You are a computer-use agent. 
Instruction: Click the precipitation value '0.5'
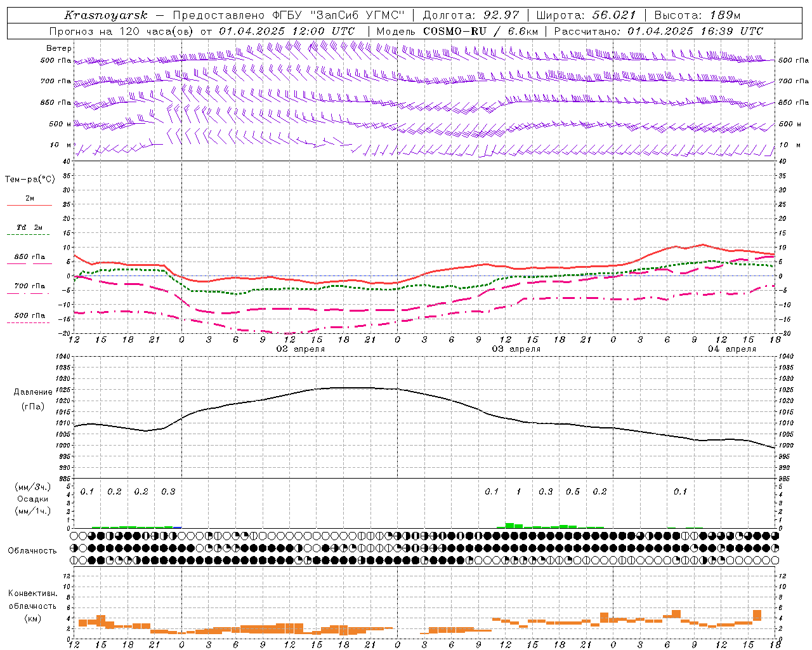573,492
